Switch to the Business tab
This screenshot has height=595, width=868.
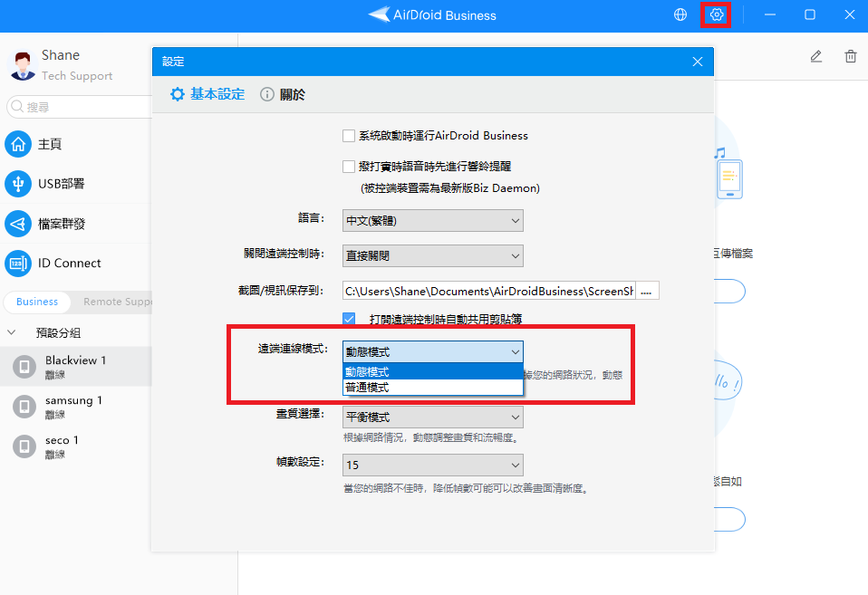click(x=37, y=302)
